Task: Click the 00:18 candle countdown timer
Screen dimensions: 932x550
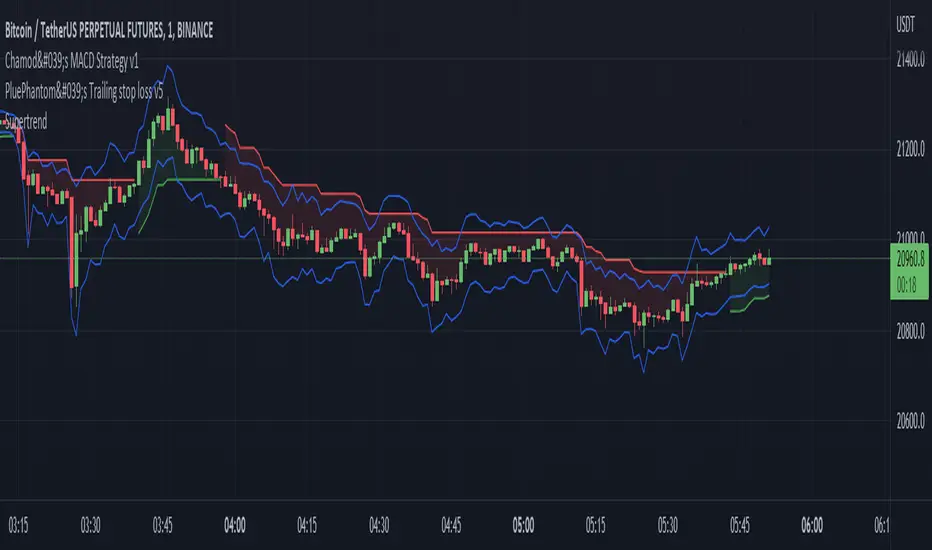Action: click(x=906, y=286)
